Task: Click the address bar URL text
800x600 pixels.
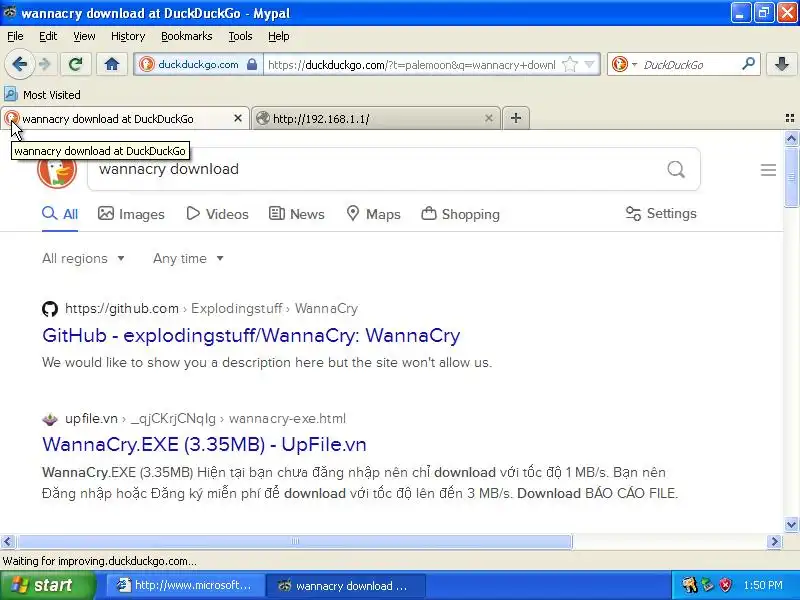Action: [x=411, y=65]
